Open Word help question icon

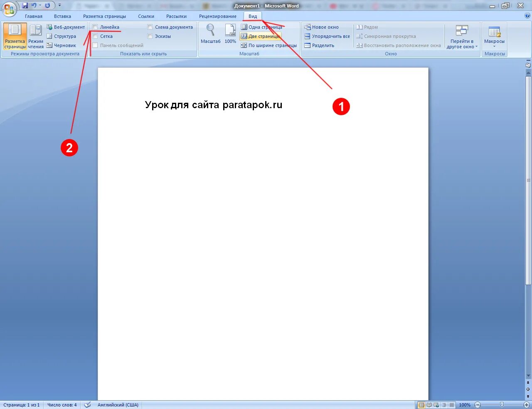click(527, 16)
